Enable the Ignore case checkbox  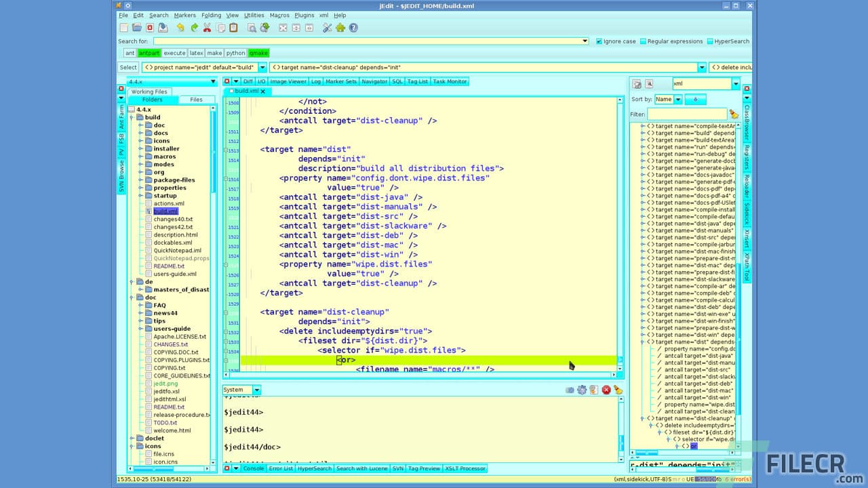pyautogui.click(x=598, y=41)
